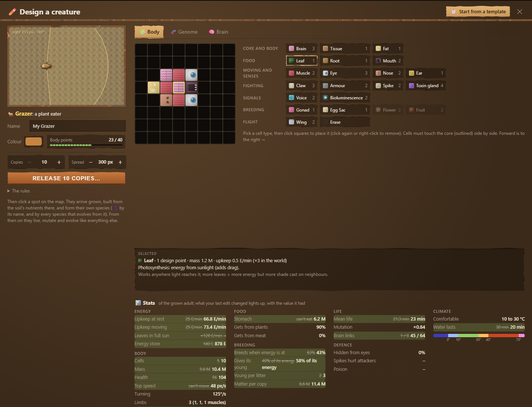Click the "Energy store" stat row

click(180, 343)
